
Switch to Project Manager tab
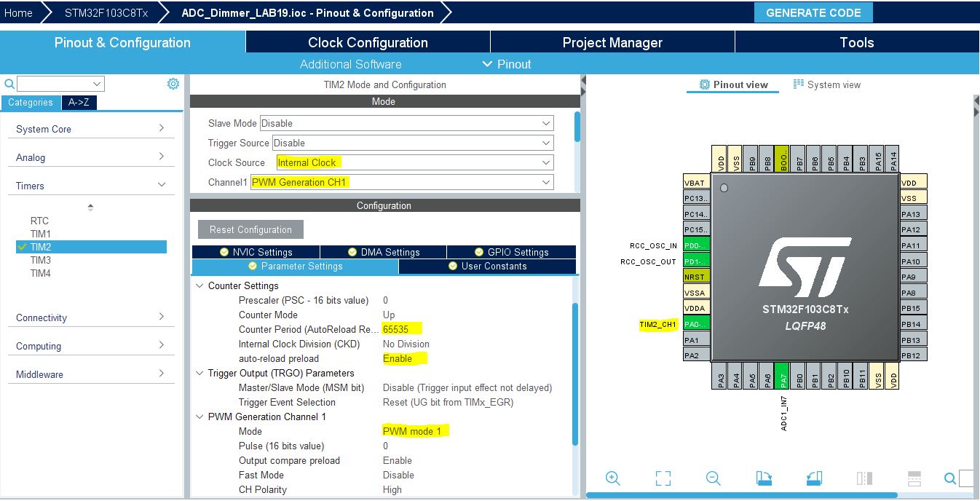pyautogui.click(x=612, y=42)
